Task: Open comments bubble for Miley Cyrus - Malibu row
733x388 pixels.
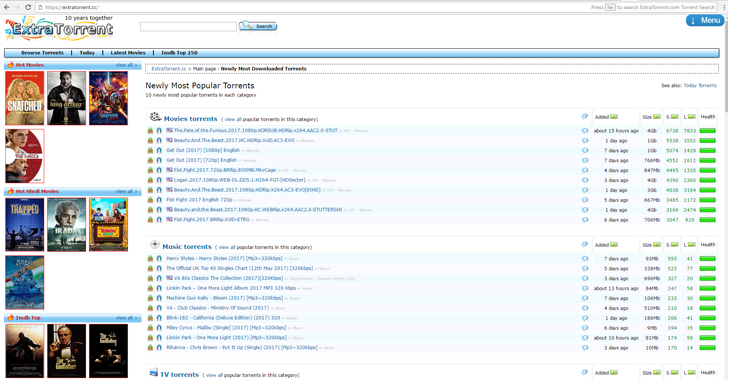Action: click(x=585, y=328)
